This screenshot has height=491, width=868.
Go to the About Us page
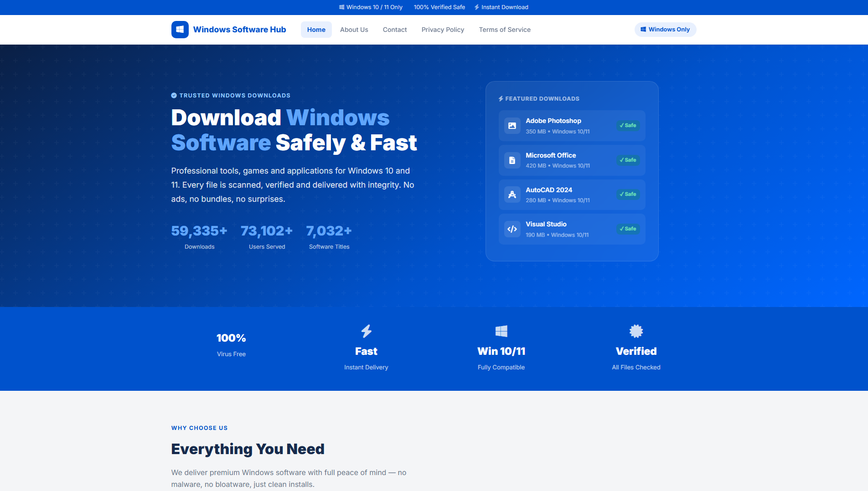click(354, 30)
